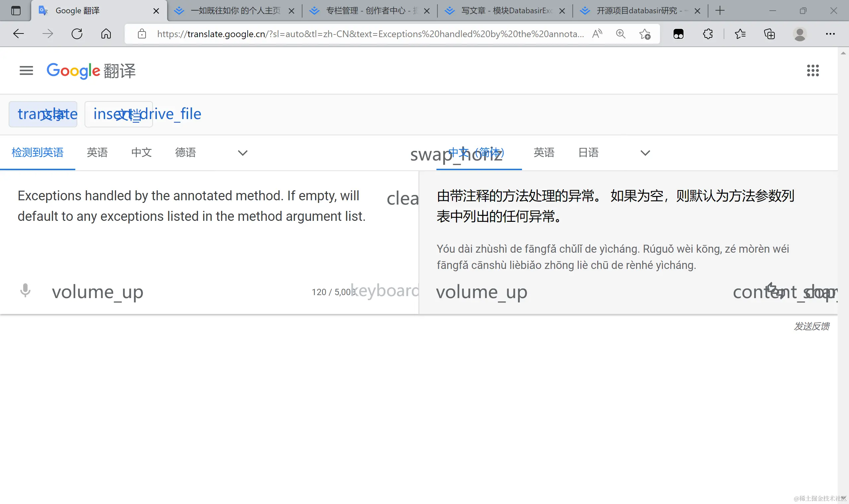Open the Google apps grid icon
The height and width of the screenshot is (504, 849).
coord(813,70)
